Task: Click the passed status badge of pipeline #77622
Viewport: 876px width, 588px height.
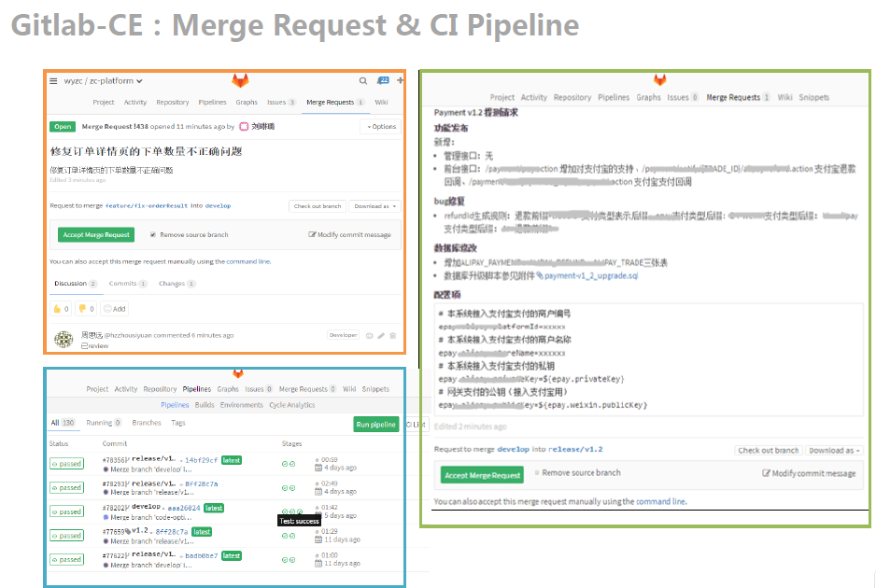Action: pyautogui.click(x=66, y=559)
